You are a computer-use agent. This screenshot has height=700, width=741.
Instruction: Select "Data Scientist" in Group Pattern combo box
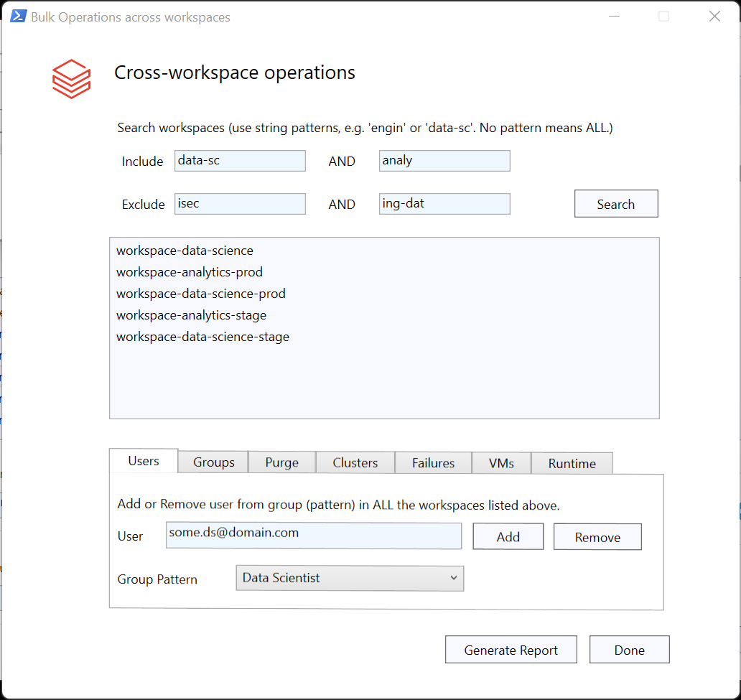[x=350, y=578]
